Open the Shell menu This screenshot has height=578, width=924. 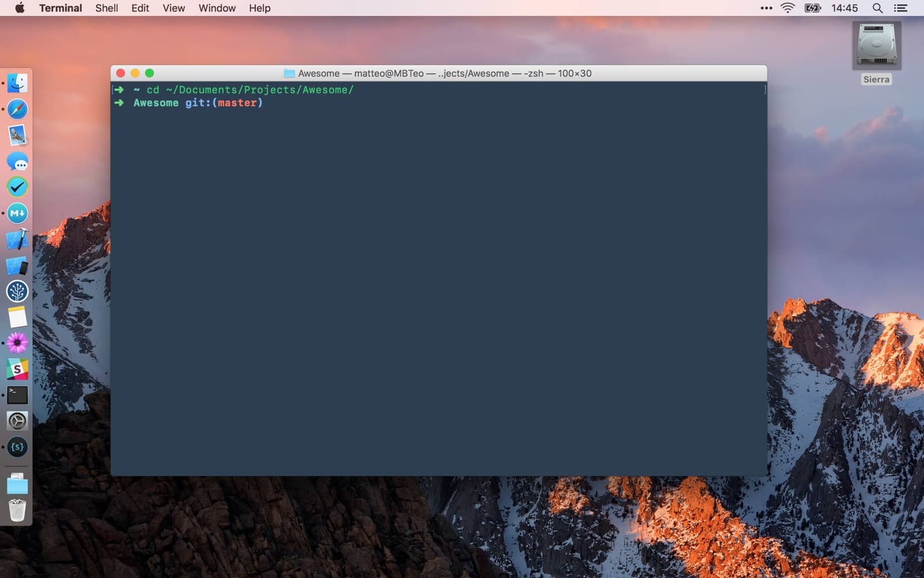pyautogui.click(x=106, y=8)
